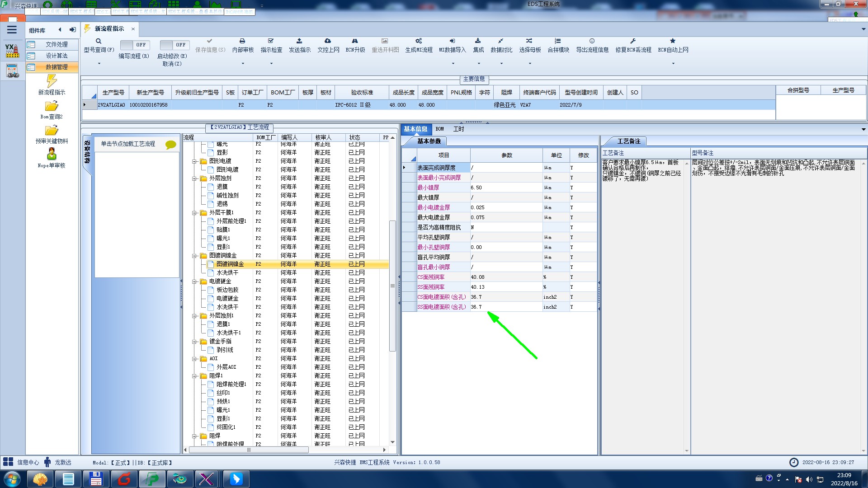Click the Nope单审核 person icon
Image resolution: width=868 pixels, height=488 pixels.
52,154
